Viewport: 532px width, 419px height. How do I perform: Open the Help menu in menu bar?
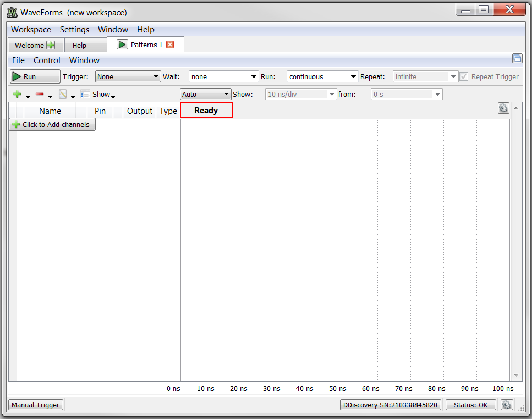pos(146,30)
